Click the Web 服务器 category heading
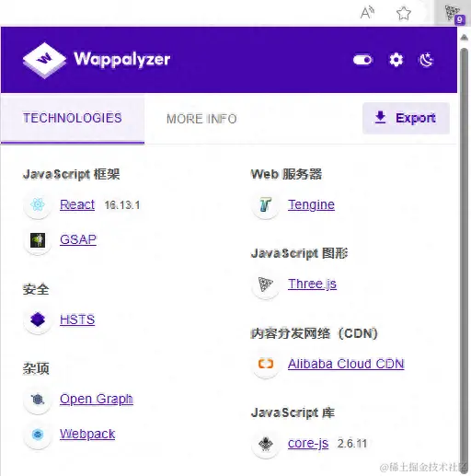 [286, 174]
